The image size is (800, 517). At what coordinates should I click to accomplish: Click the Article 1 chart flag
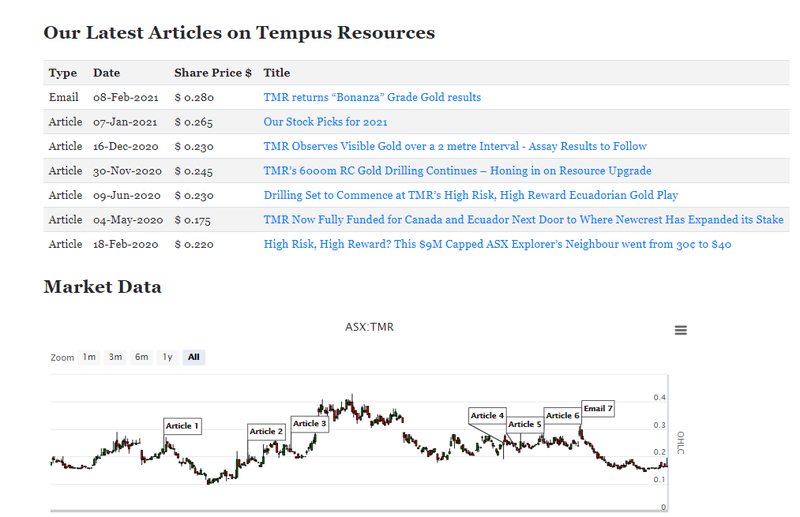(x=183, y=426)
